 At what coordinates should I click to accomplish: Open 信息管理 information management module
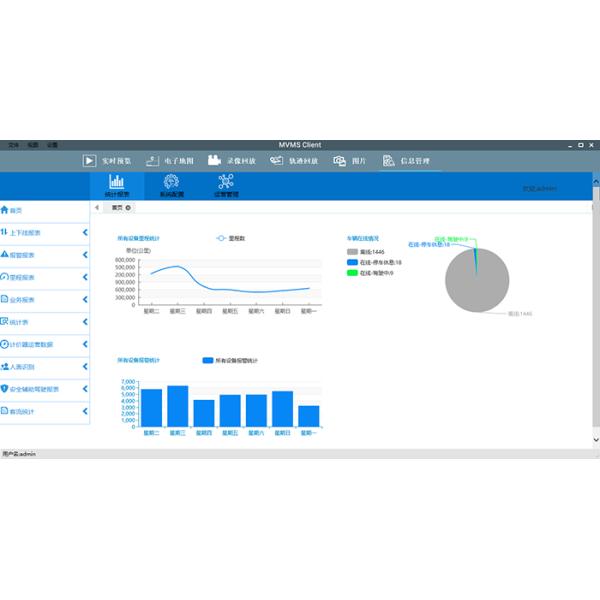406,160
